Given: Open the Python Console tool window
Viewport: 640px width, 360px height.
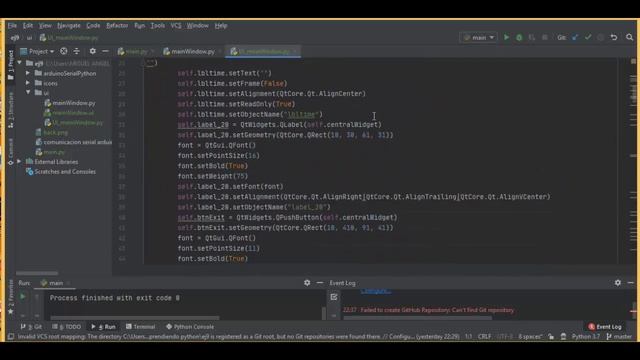Looking at the screenshot, I should tap(190, 327).
